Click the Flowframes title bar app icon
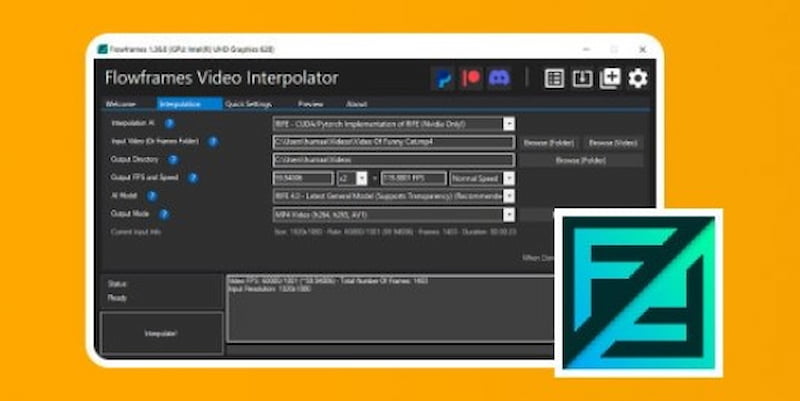Image resolution: width=800 pixels, height=401 pixels. (x=103, y=49)
